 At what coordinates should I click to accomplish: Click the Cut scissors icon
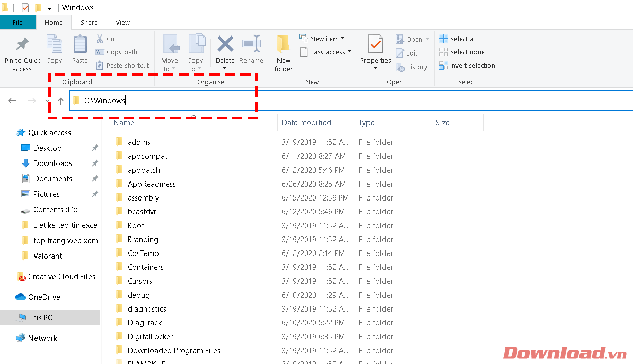click(x=100, y=39)
